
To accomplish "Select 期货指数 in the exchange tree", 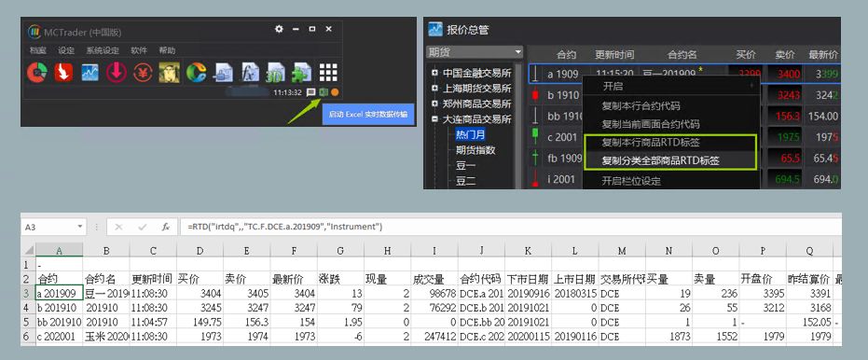I will (x=475, y=149).
